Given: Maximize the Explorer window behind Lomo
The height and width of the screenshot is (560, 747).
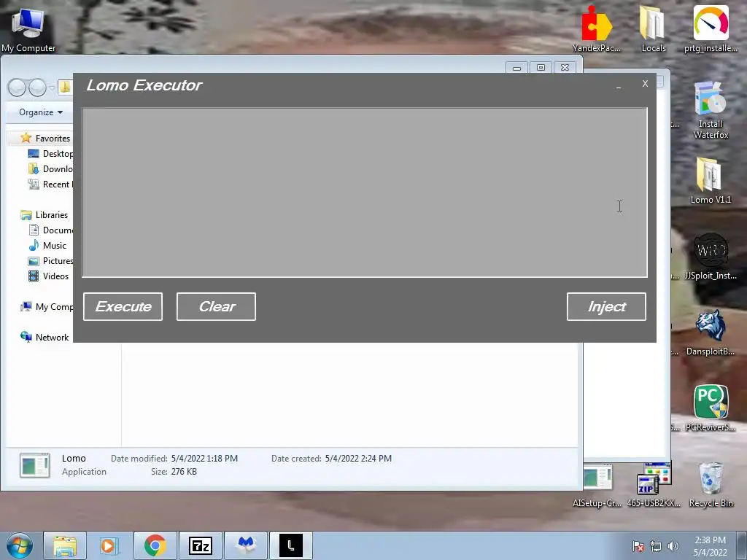Looking at the screenshot, I should pos(541,67).
